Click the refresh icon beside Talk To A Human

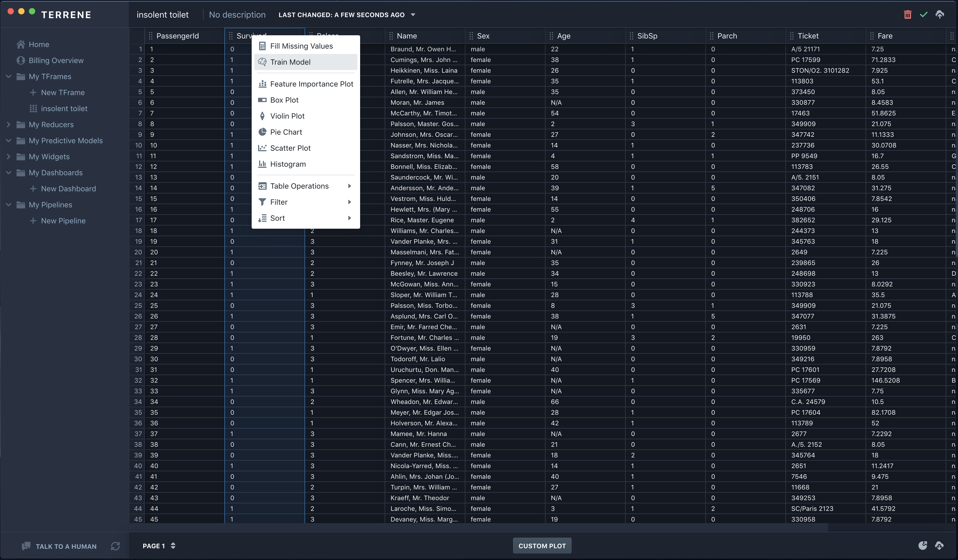click(x=115, y=546)
